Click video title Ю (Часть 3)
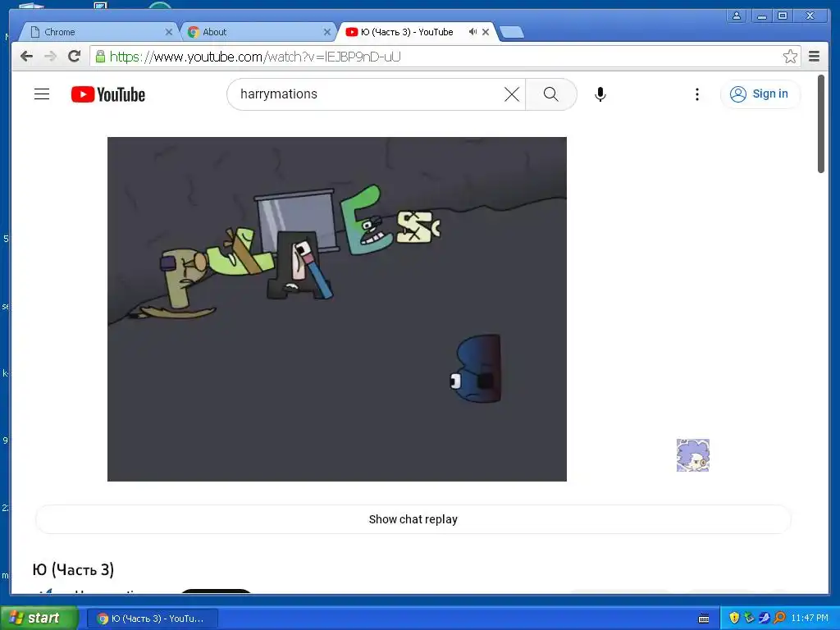Screen dimensions: 840x630 [x=73, y=569]
